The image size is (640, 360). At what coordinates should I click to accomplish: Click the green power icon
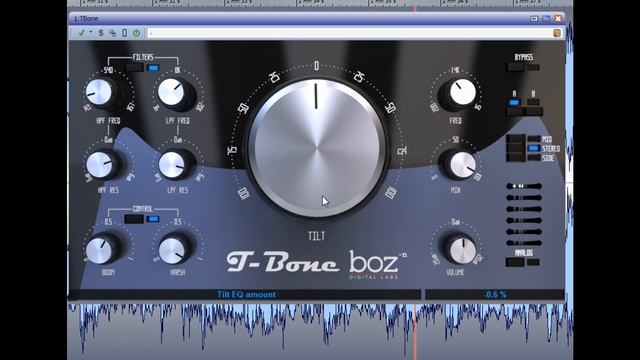136,33
